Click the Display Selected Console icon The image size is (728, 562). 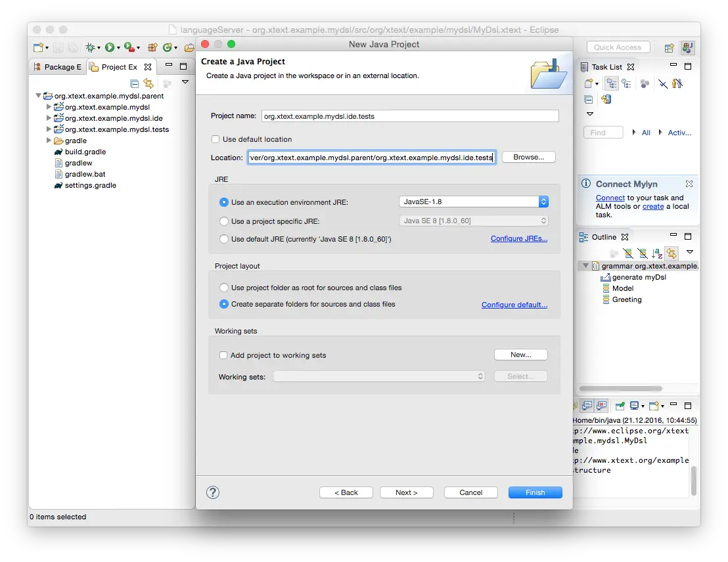coord(634,406)
